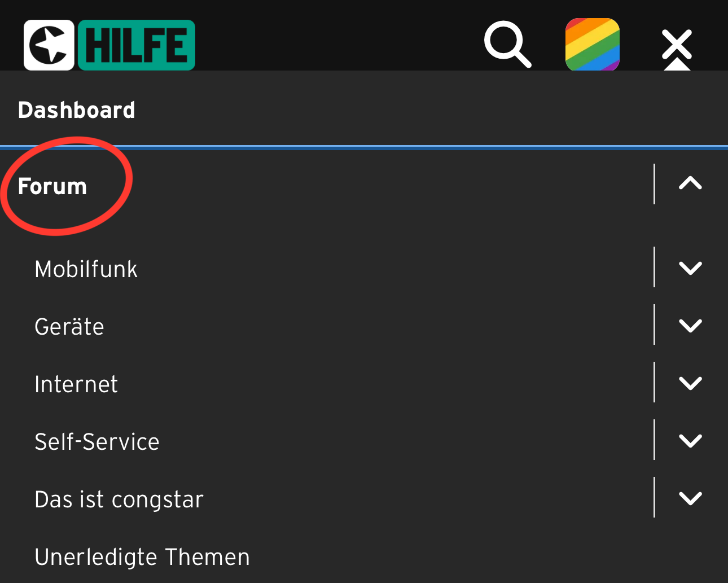Expand the Mobilfunk submenu chevron
The width and height of the screenshot is (728, 583).
(x=690, y=268)
